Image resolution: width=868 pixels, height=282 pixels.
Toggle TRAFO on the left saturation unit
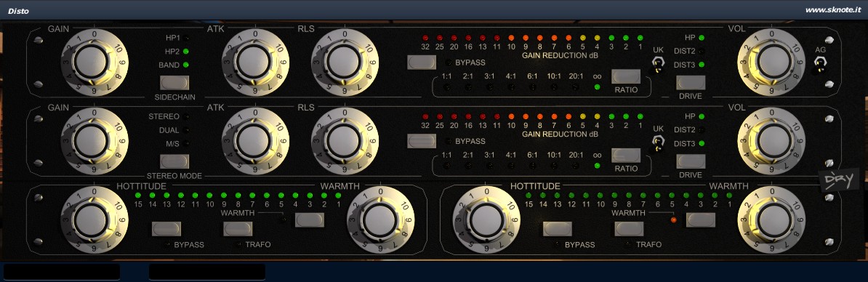click(x=238, y=228)
